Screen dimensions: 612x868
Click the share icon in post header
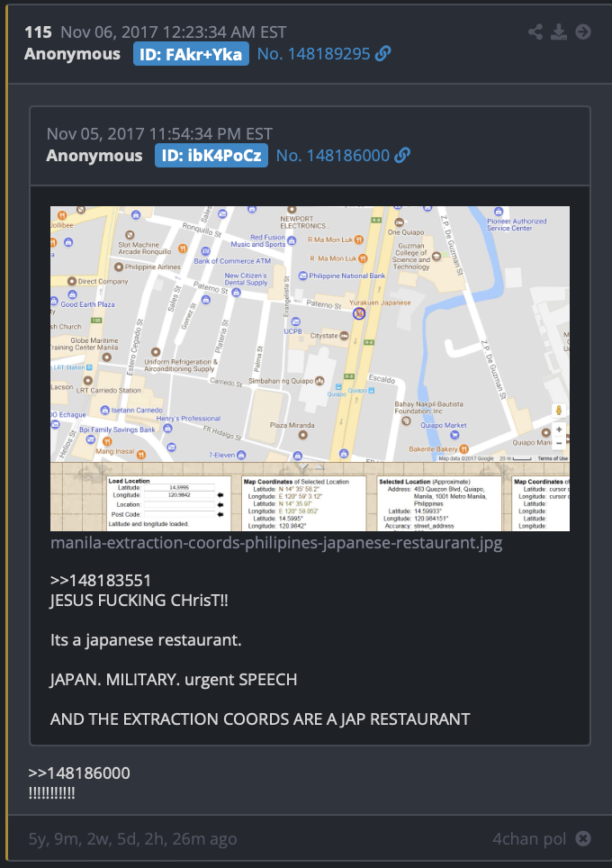point(535,32)
